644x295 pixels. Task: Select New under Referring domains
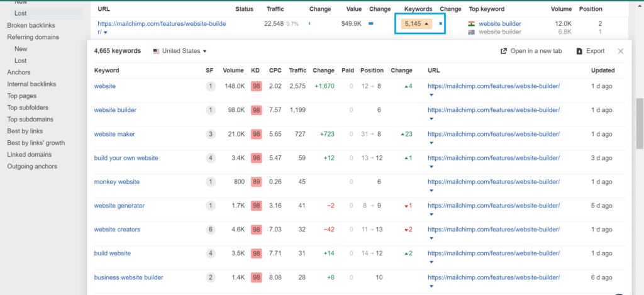(x=21, y=48)
